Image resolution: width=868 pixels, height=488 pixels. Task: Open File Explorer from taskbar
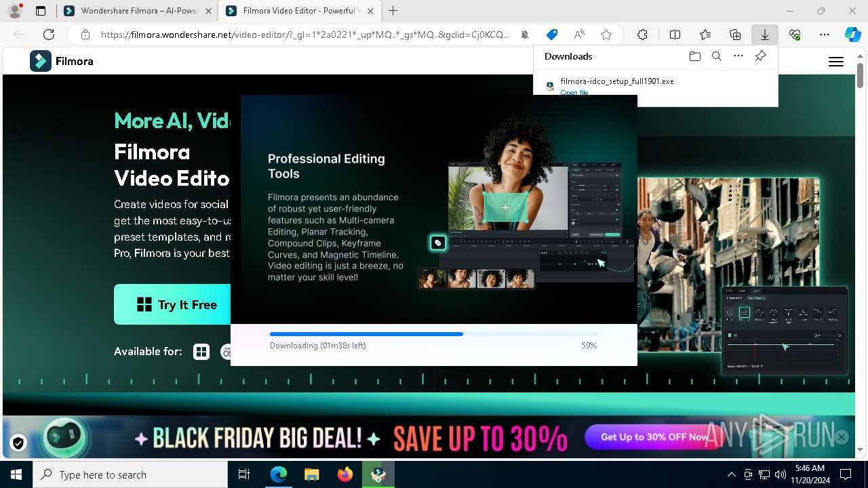click(312, 474)
